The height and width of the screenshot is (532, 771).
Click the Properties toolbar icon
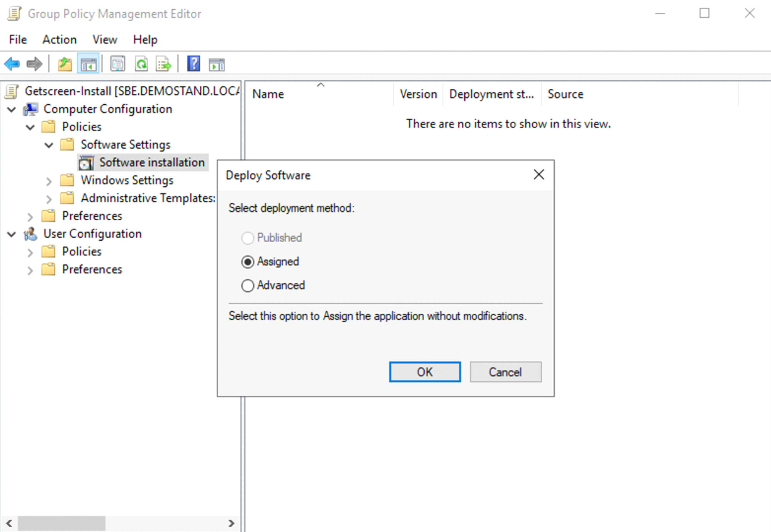(117, 64)
